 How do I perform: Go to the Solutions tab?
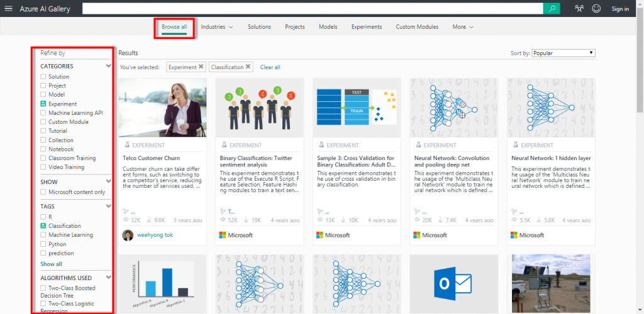259,26
